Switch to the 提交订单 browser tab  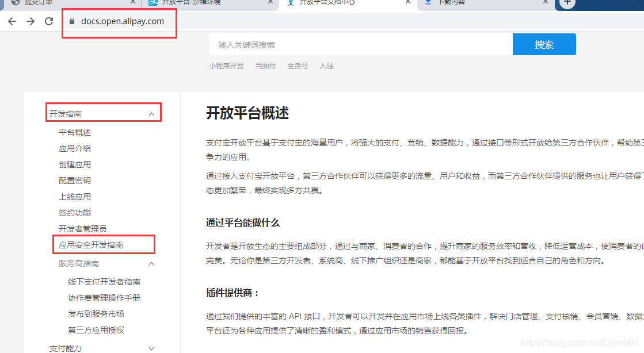click(70, 3)
